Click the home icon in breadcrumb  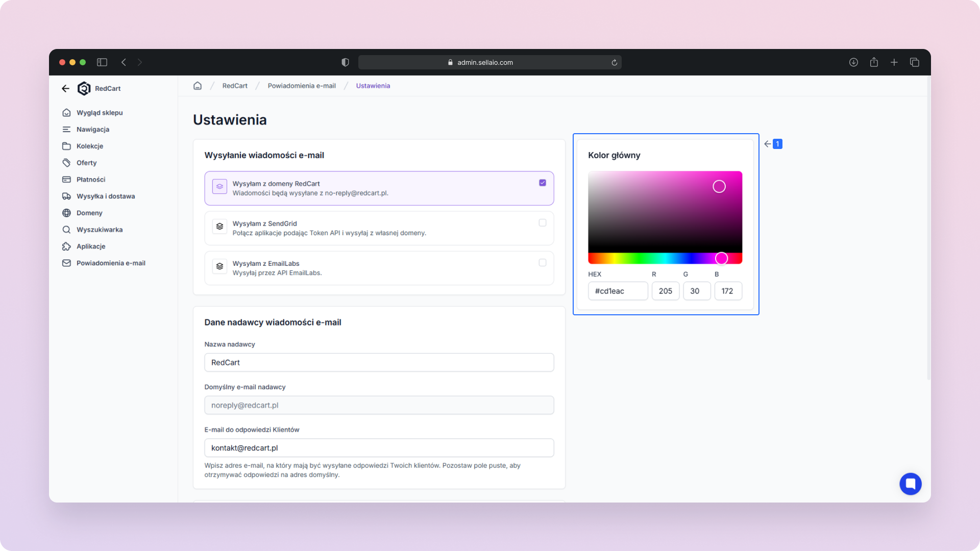tap(198, 86)
